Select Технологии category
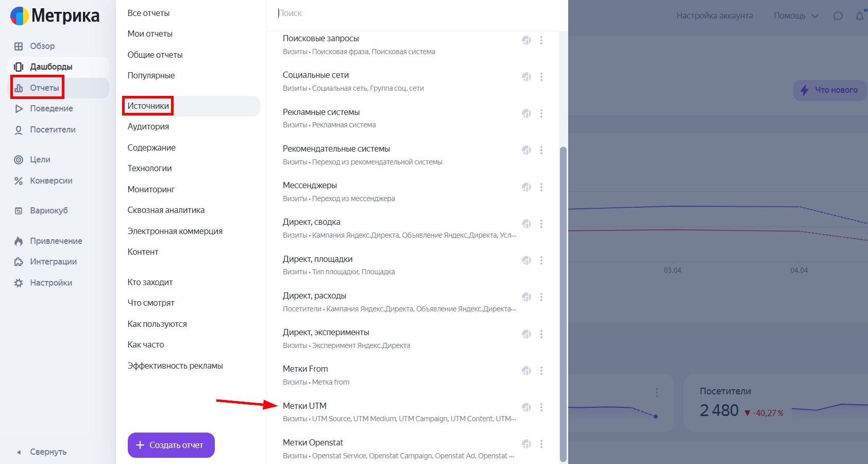The image size is (868, 464). point(149,168)
